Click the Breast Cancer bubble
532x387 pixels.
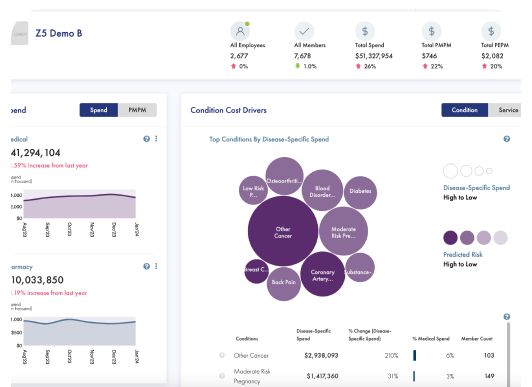click(x=256, y=271)
